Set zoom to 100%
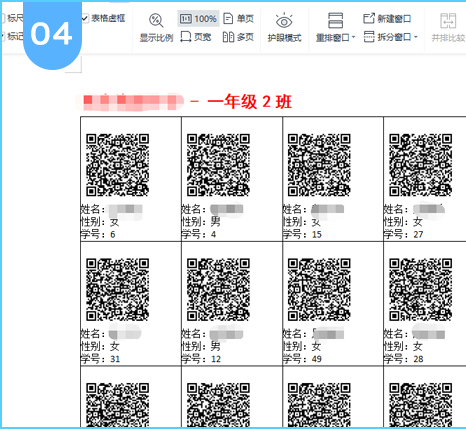This screenshot has height=429, width=466. click(198, 18)
